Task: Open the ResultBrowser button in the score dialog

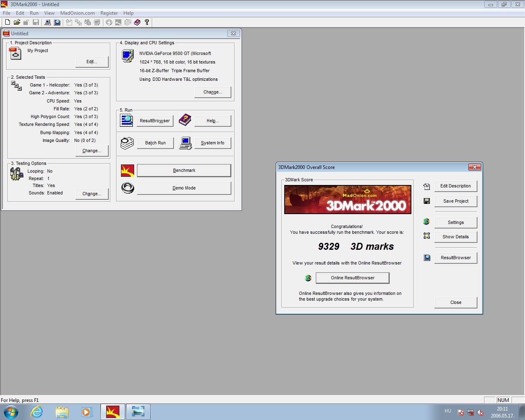Action: pos(456,258)
